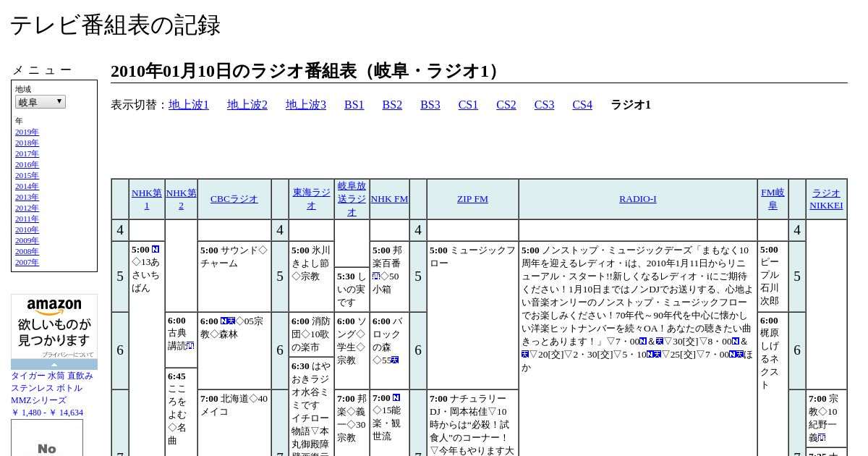Open the 2019年 archive link
This screenshot has height=456, width=868.
27,132
